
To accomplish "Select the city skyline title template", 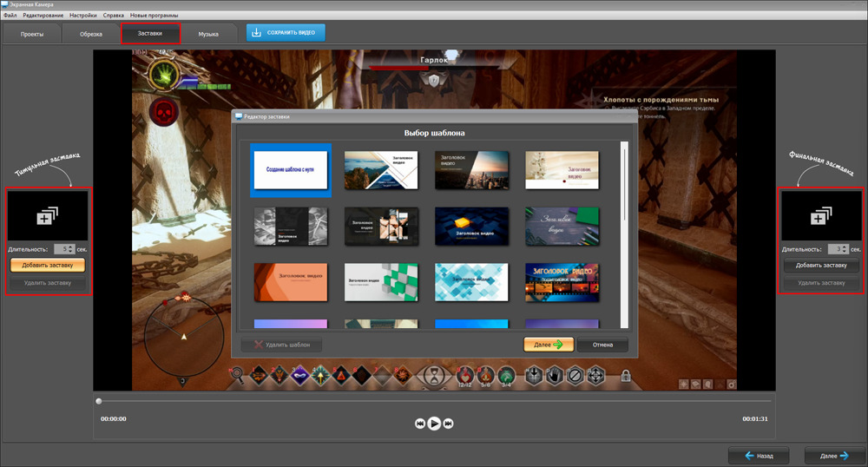I will tap(471, 170).
